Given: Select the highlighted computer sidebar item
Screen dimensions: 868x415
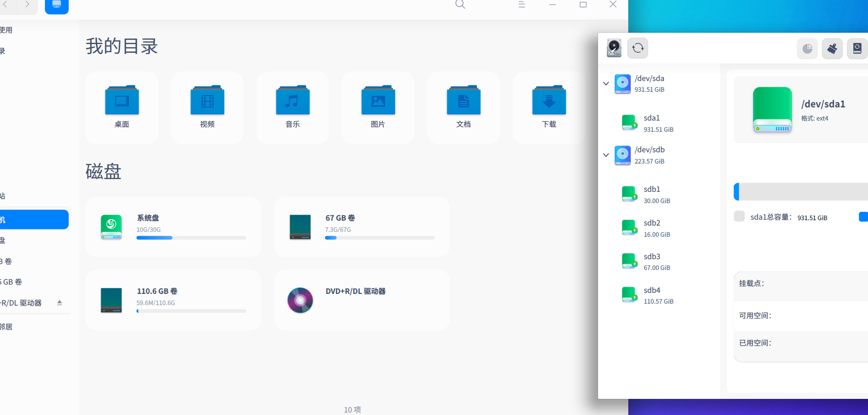Looking at the screenshot, I should [34, 219].
